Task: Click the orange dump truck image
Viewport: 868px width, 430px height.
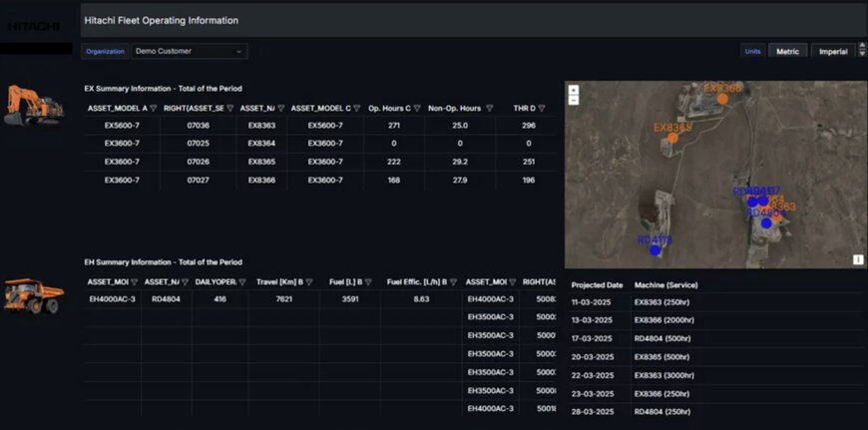Action: [x=33, y=295]
